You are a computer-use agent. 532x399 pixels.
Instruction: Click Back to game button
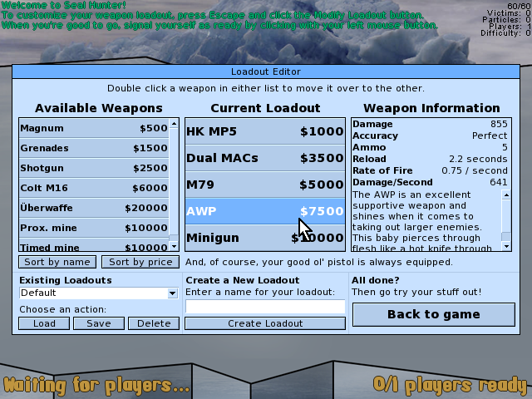pyautogui.click(x=434, y=314)
